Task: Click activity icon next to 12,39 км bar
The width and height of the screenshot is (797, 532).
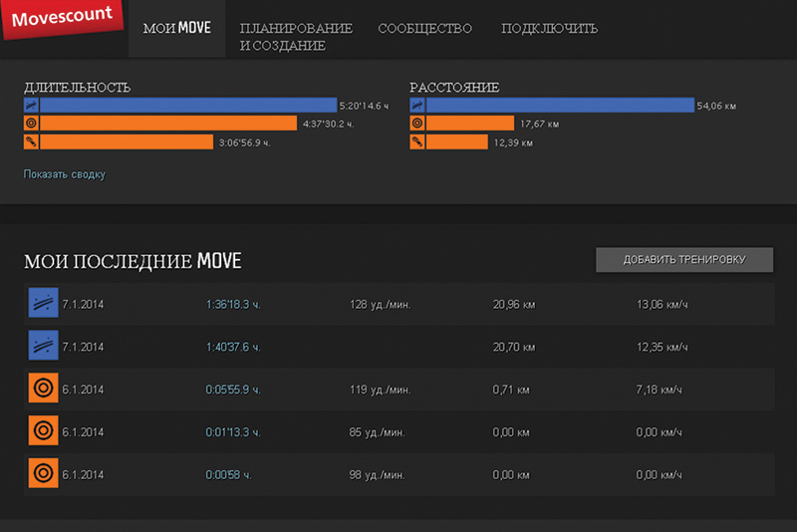Action: click(x=417, y=141)
